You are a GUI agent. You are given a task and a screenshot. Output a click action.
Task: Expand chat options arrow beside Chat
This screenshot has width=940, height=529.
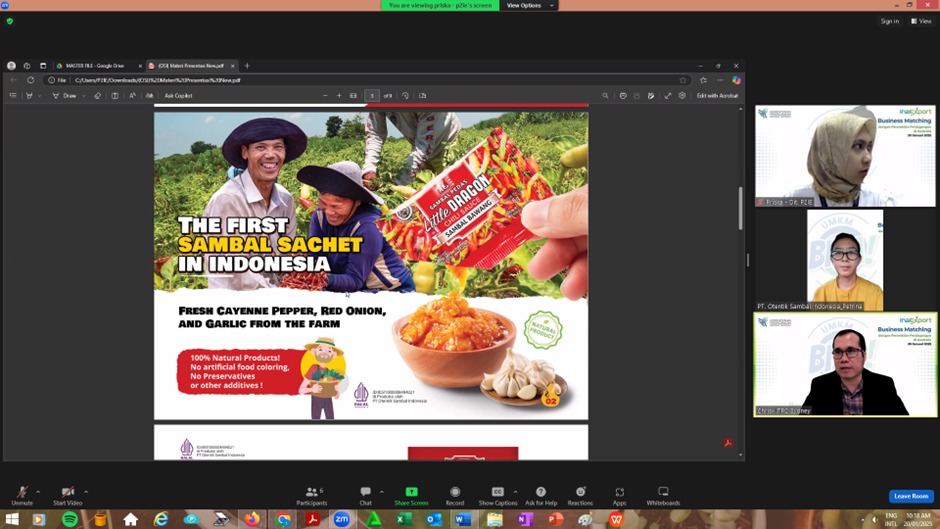point(382,492)
